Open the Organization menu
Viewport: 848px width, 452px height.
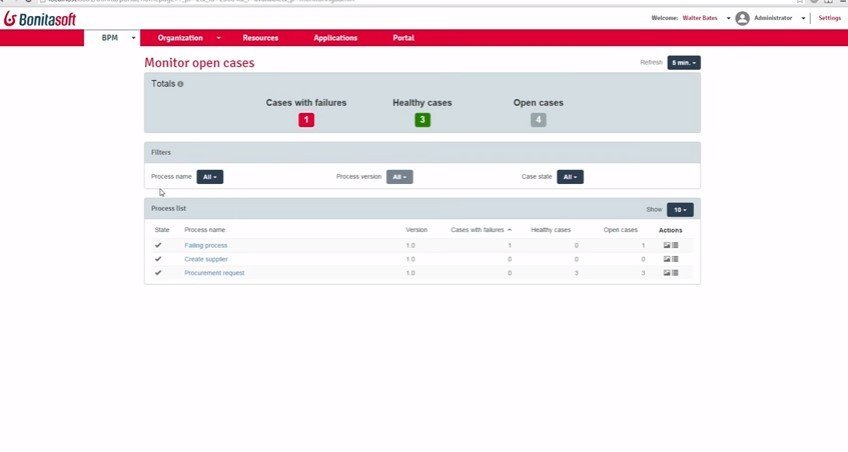pyautogui.click(x=189, y=38)
